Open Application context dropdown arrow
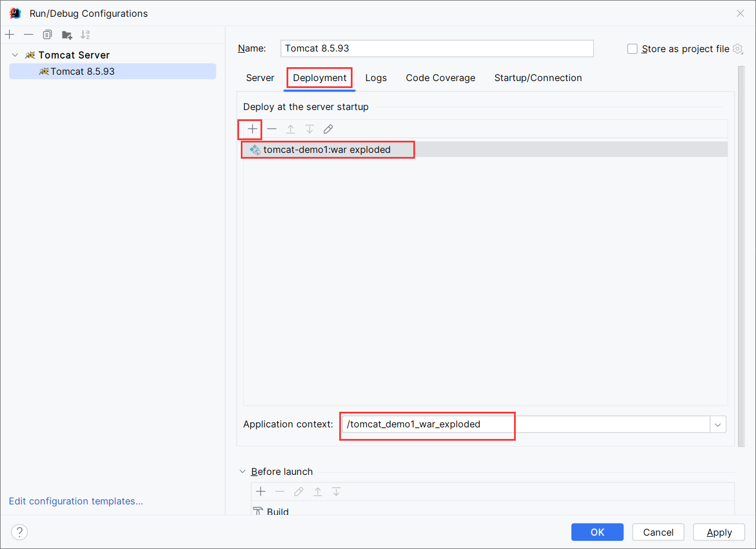The width and height of the screenshot is (756, 549). coord(718,424)
